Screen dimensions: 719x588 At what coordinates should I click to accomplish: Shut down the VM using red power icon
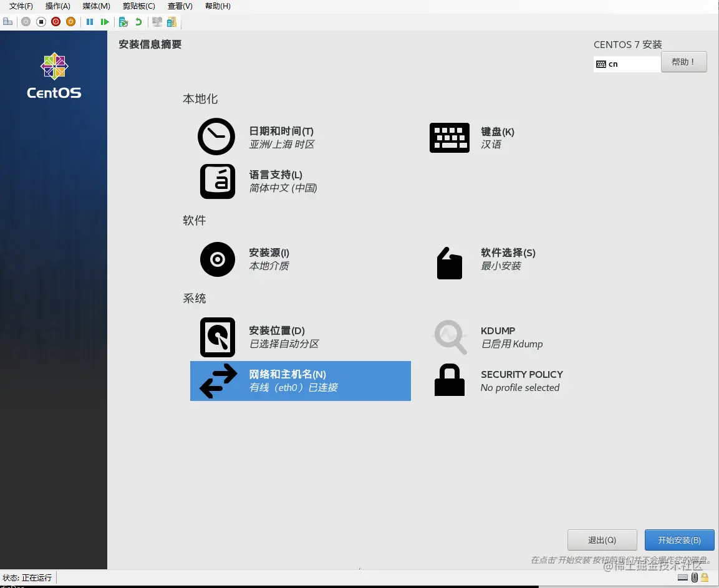pyautogui.click(x=56, y=22)
